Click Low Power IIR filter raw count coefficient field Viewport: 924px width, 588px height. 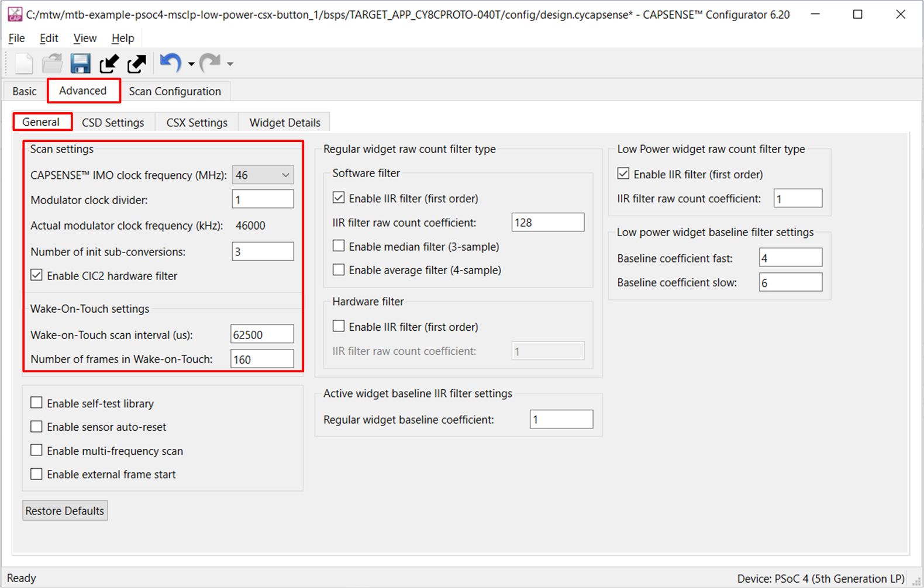tap(798, 198)
